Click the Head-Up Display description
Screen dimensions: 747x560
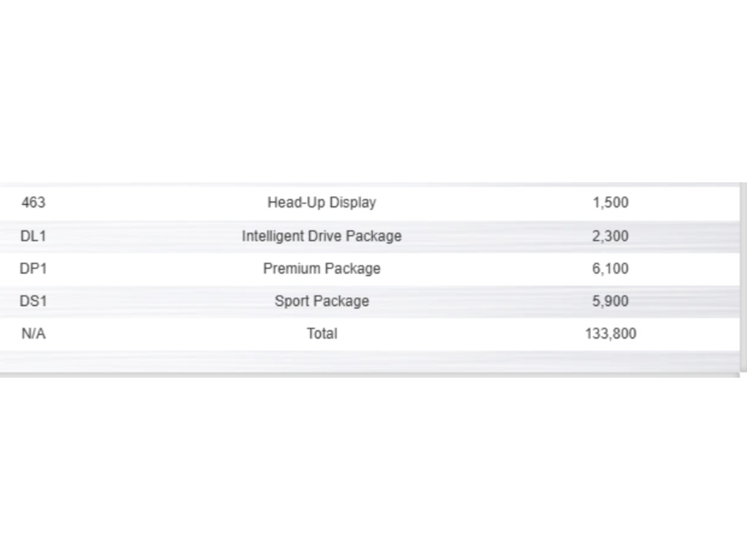pyautogui.click(x=322, y=203)
